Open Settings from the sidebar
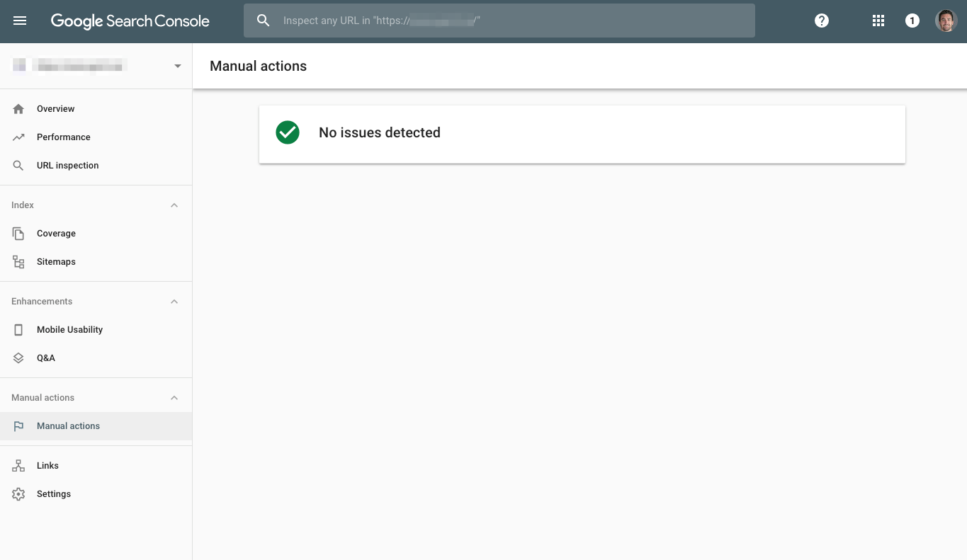This screenshot has width=967, height=560. coord(96,494)
